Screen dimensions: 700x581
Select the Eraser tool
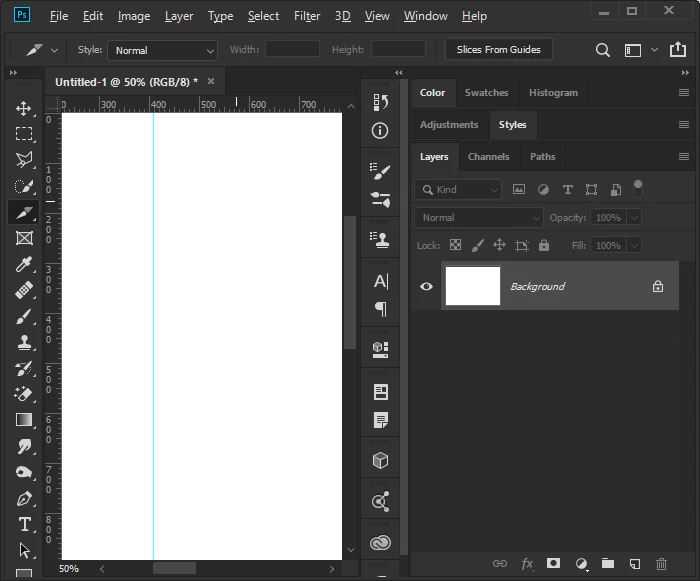[24, 394]
